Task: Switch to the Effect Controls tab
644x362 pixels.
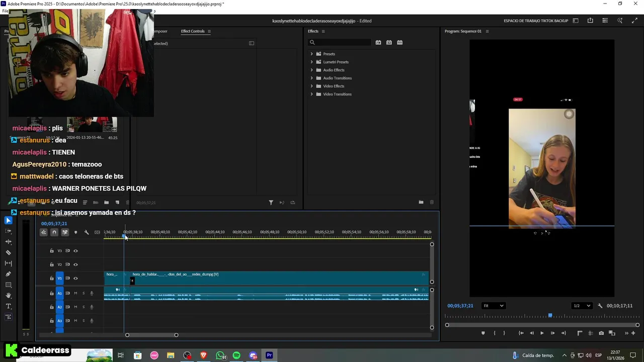Action: pos(193,31)
